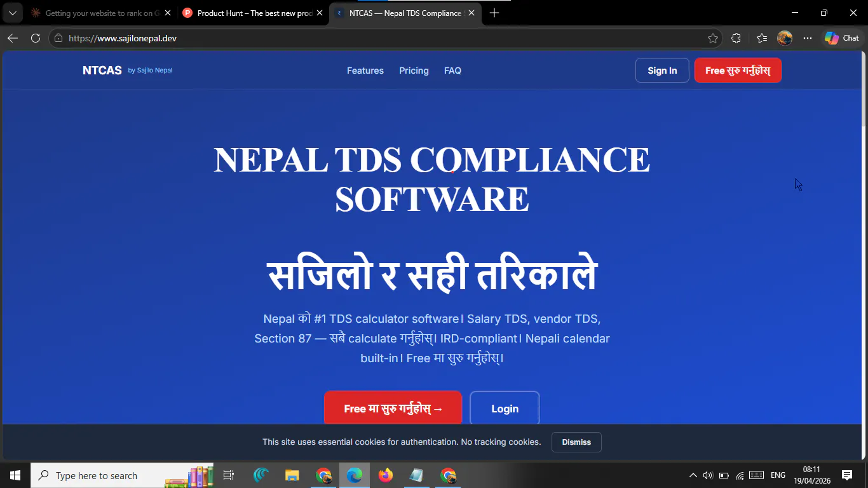
Task: Open the volume control in system tray
Action: coord(708,475)
